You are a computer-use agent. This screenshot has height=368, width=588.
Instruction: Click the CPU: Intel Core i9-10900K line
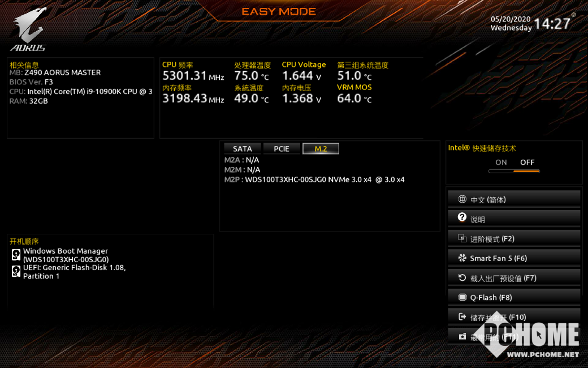coord(81,91)
